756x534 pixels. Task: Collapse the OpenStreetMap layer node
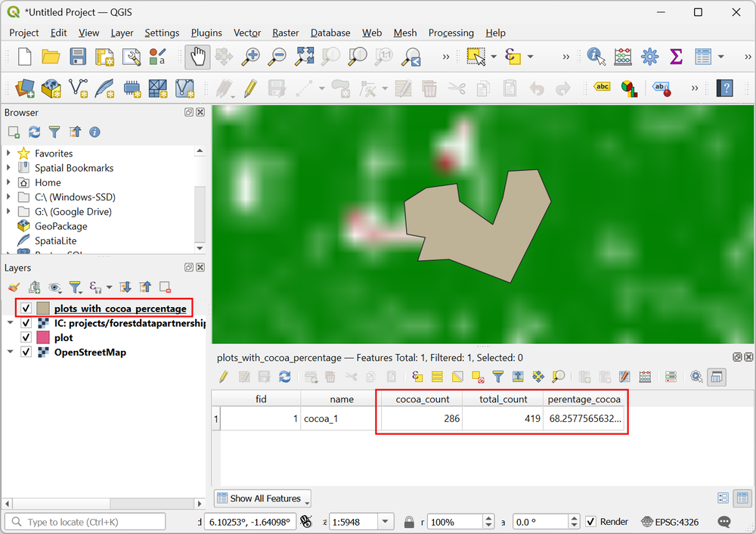click(10, 352)
